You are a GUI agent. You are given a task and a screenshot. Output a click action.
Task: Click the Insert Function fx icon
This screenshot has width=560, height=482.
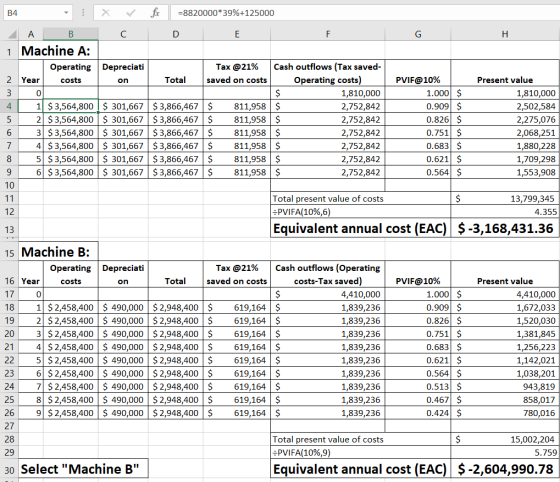tap(155, 13)
